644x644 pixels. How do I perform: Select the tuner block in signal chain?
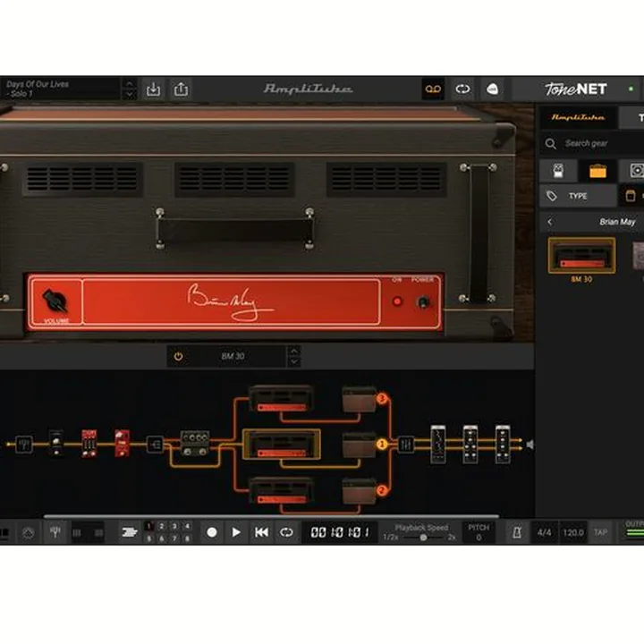(x=24, y=444)
